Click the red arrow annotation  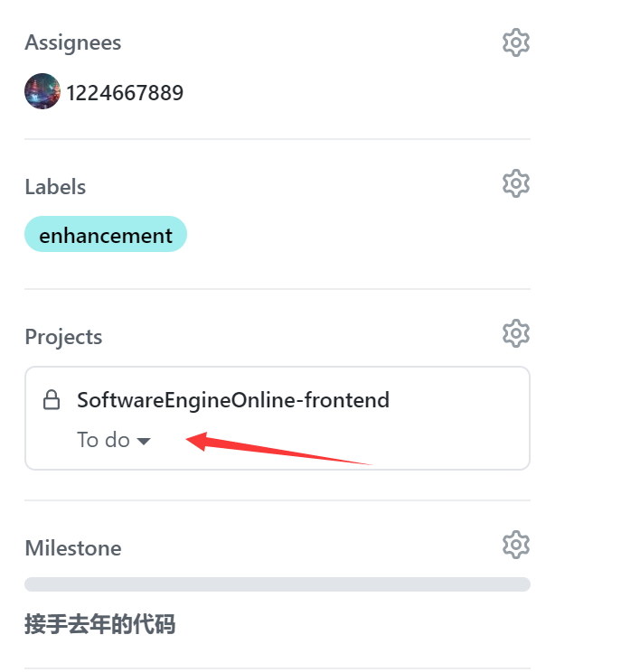click(278, 448)
